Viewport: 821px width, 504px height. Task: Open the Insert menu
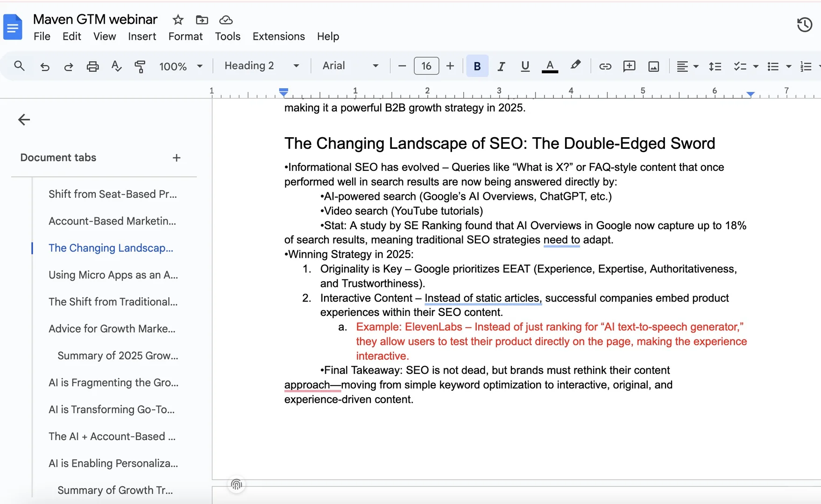pyautogui.click(x=142, y=36)
